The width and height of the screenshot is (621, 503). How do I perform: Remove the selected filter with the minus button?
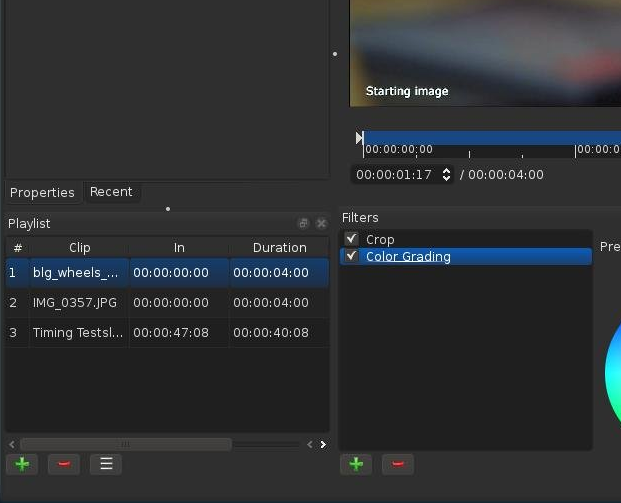[398, 464]
